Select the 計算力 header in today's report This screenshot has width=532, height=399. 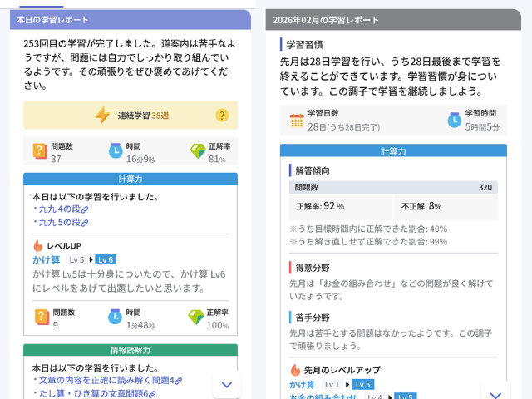point(131,179)
